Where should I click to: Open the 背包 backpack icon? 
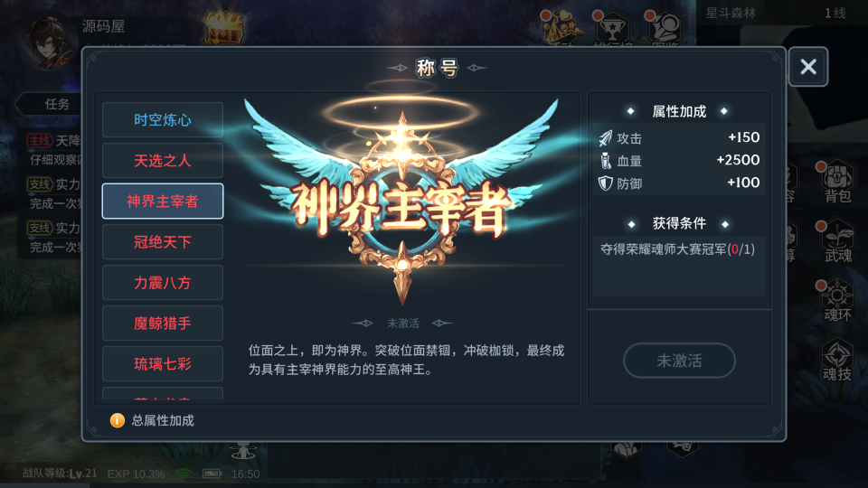coord(836,182)
